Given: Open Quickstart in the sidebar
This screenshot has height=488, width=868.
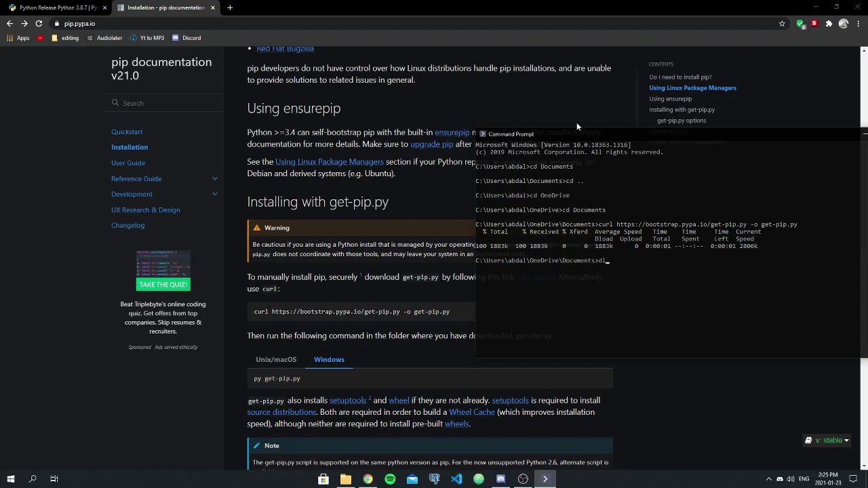Looking at the screenshot, I should point(127,132).
